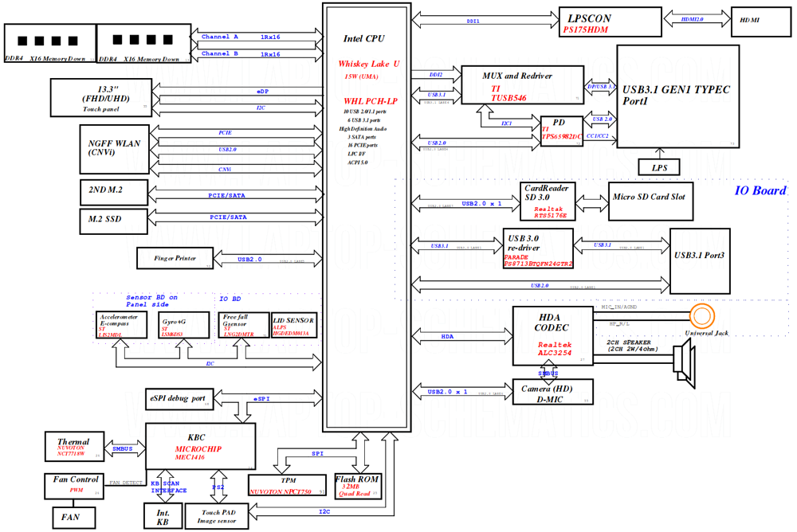797x532 pixels.
Task: Select the MIC_IN/AGND signal label
Action: 618,307
